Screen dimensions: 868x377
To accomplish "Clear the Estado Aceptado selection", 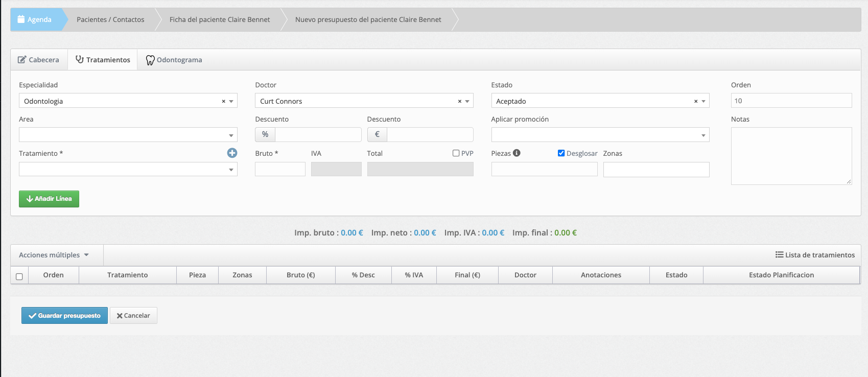I will click(x=695, y=101).
